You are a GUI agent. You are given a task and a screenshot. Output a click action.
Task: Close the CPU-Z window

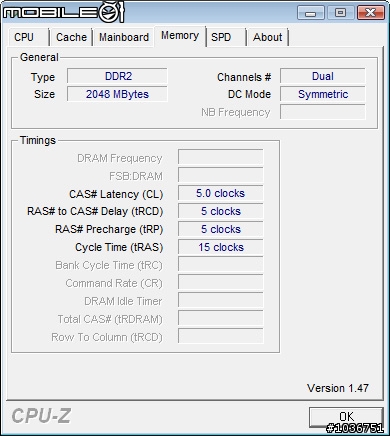[x=370, y=13]
